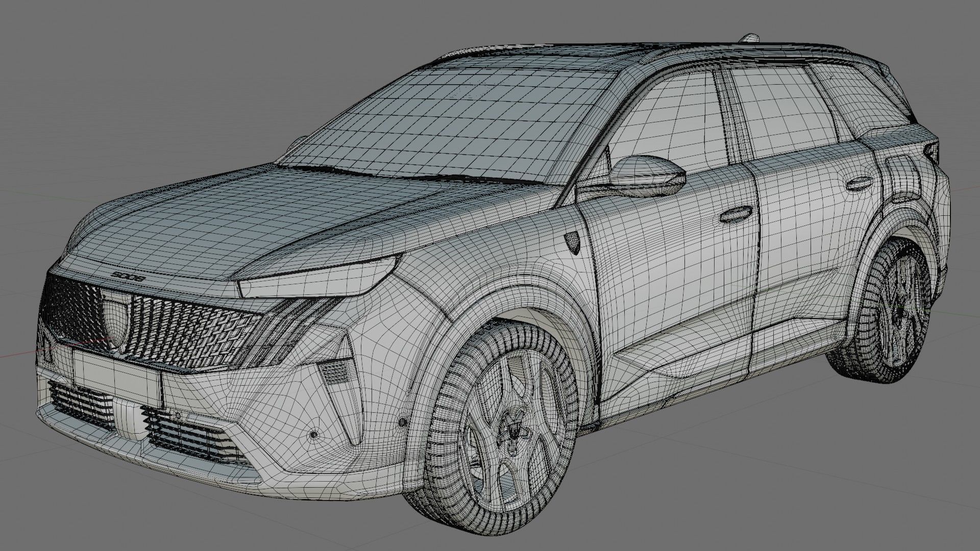The width and height of the screenshot is (980, 551).
Task: Click the "5008" lettering on the hood edge
Action: [128, 277]
